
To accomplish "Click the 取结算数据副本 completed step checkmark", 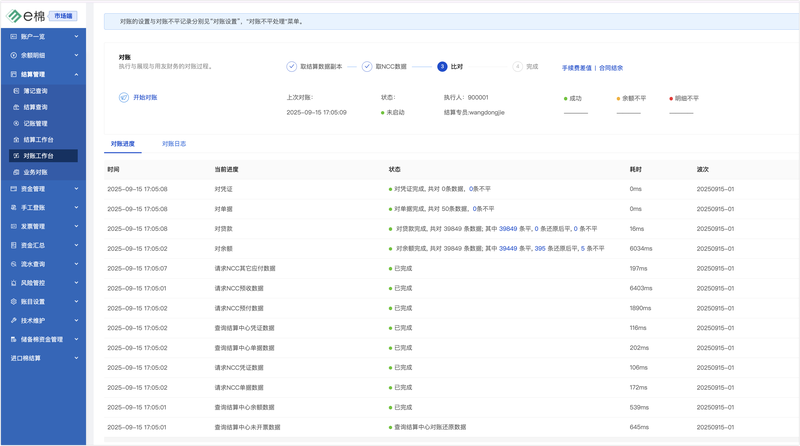I will [x=292, y=67].
